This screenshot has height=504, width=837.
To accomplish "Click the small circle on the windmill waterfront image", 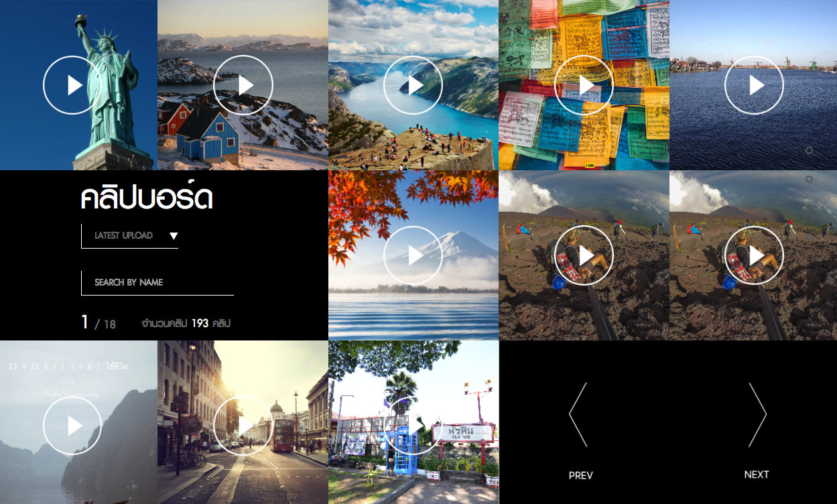I will point(809,151).
